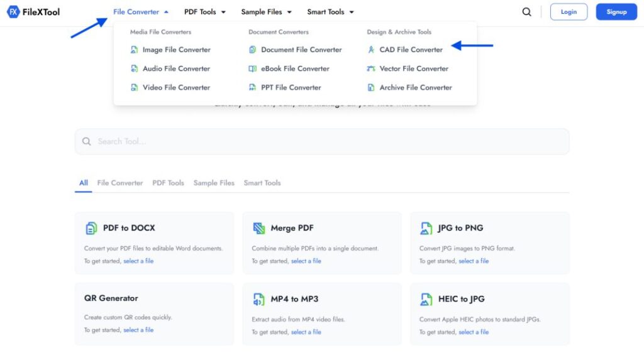
Task: Switch to the Smart Tools filter tab
Action: point(262,183)
